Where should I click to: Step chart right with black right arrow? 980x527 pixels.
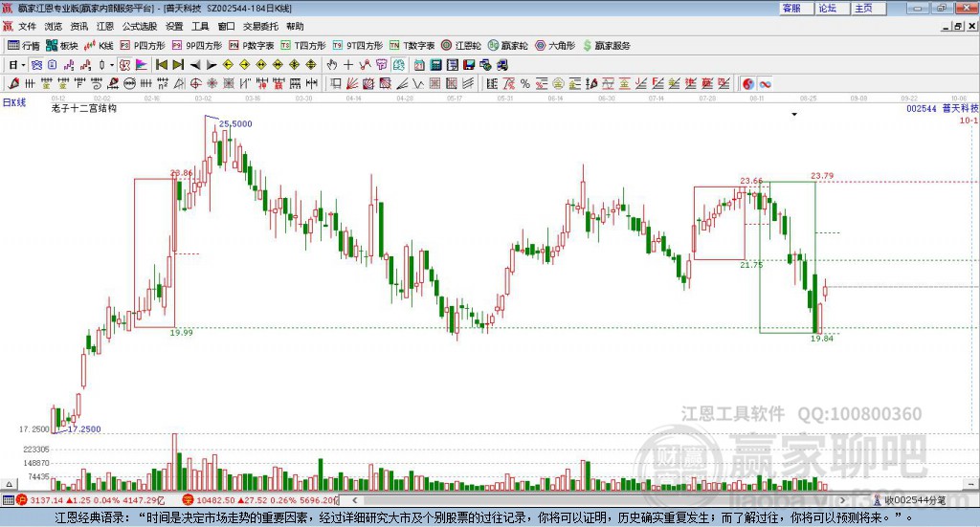(x=212, y=65)
